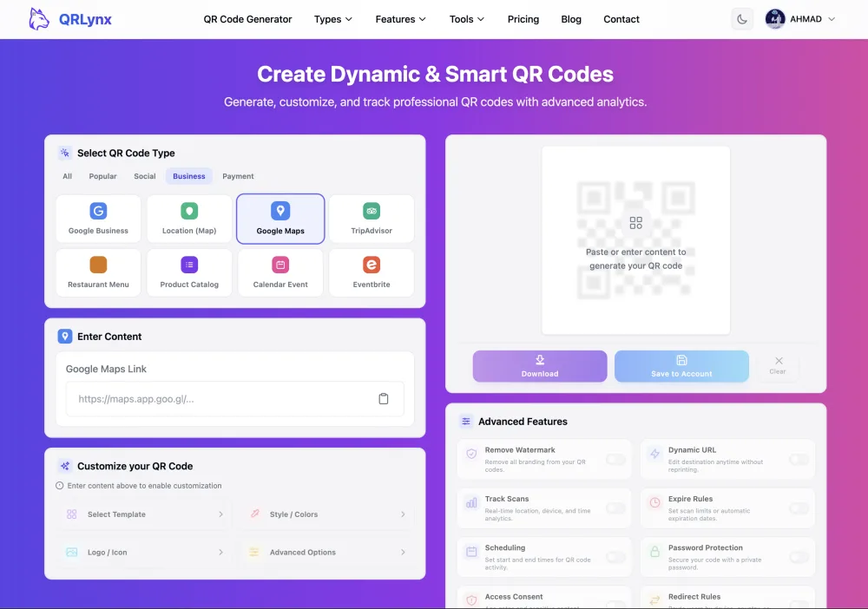Screen dimensions: 868x609
Task: Switch to the Social tab
Action: 144,176
